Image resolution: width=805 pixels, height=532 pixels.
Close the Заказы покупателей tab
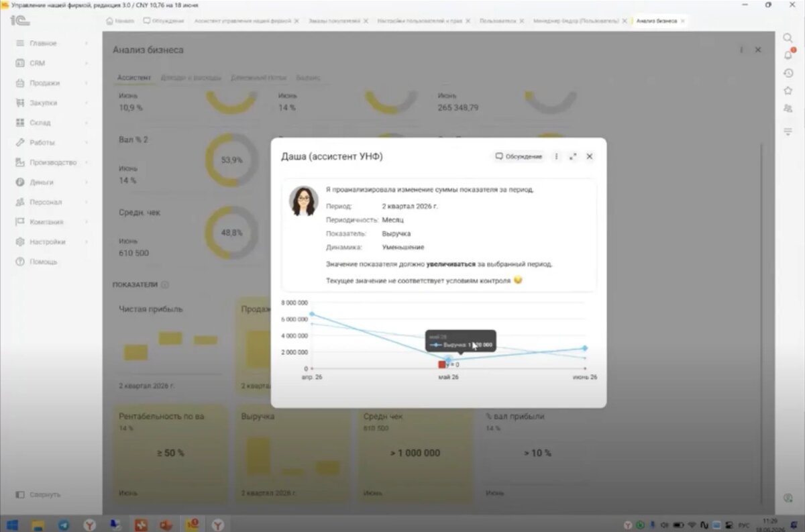pyautogui.click(x=366, y=21)
